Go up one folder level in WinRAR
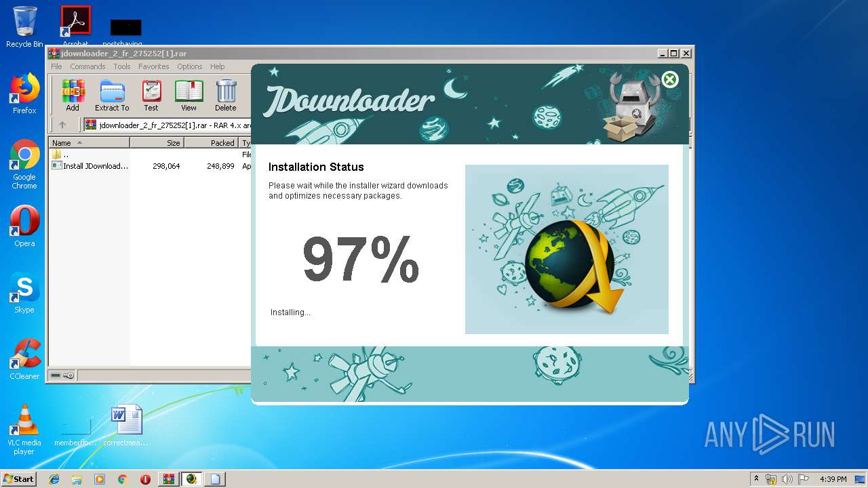 [62, 125]
